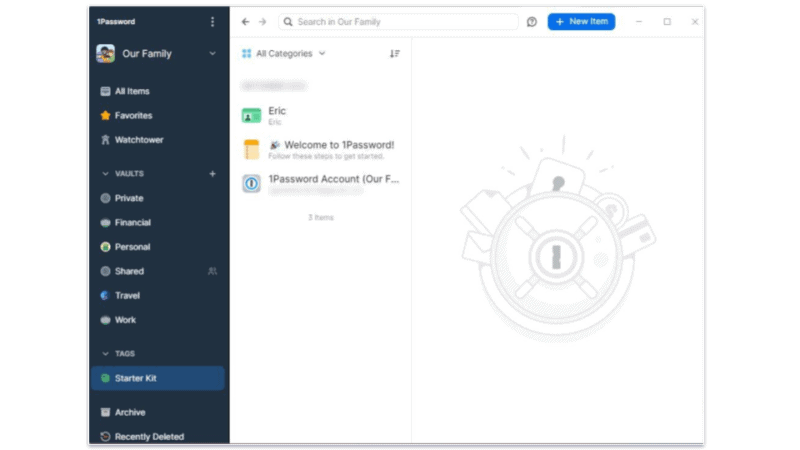Click the Financial vault icon
800x450 pixels.
pos(105,222)
